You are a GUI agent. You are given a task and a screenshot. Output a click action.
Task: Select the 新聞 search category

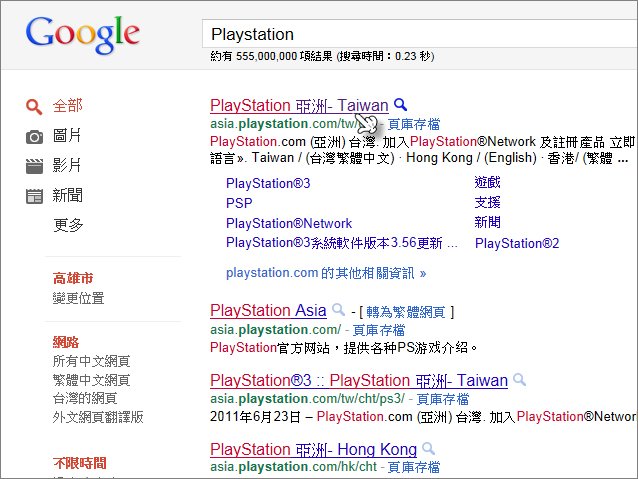click(x=68, y=195)
